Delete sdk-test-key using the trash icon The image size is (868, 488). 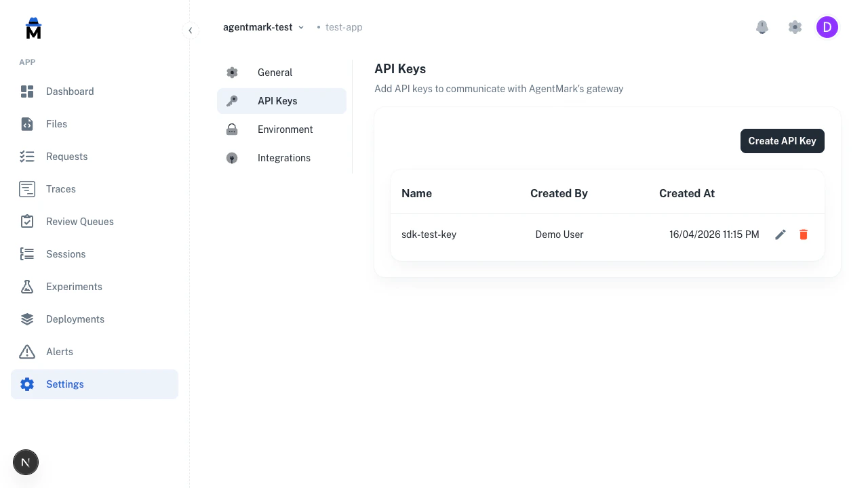pyautogui.click(x=803, y=235)
